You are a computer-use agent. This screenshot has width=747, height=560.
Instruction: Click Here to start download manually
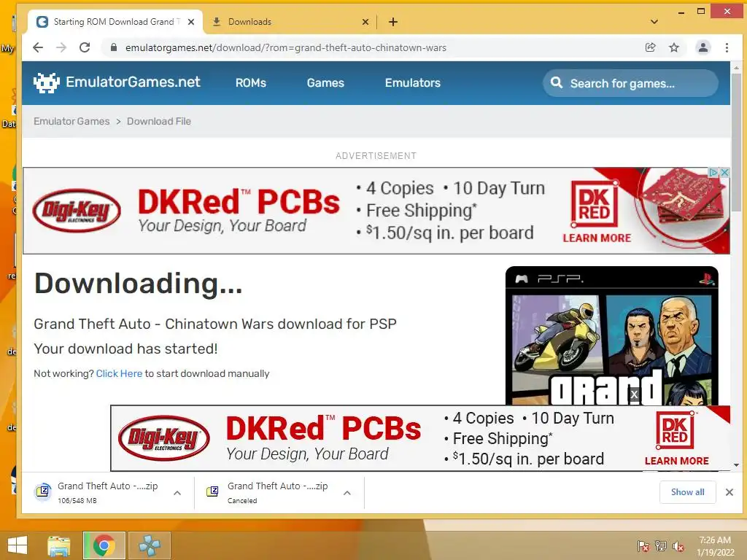tap(119, 374)
